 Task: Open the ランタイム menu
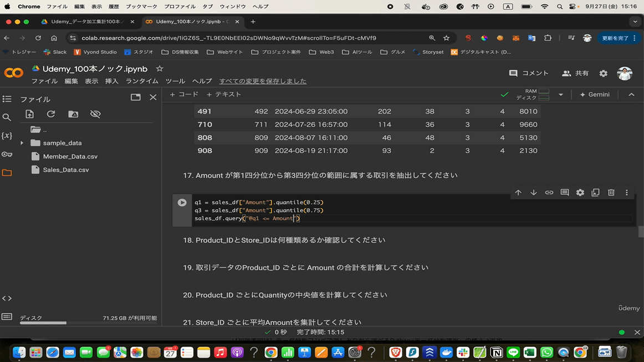point(142,81)
